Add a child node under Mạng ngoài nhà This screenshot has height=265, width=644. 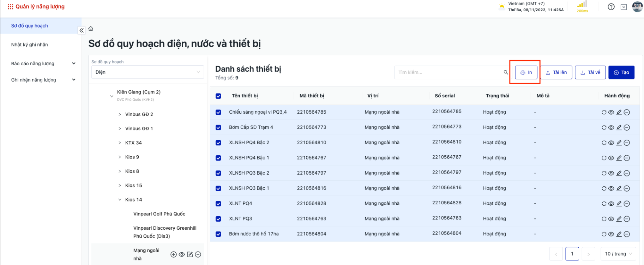(x=174, y=254)
